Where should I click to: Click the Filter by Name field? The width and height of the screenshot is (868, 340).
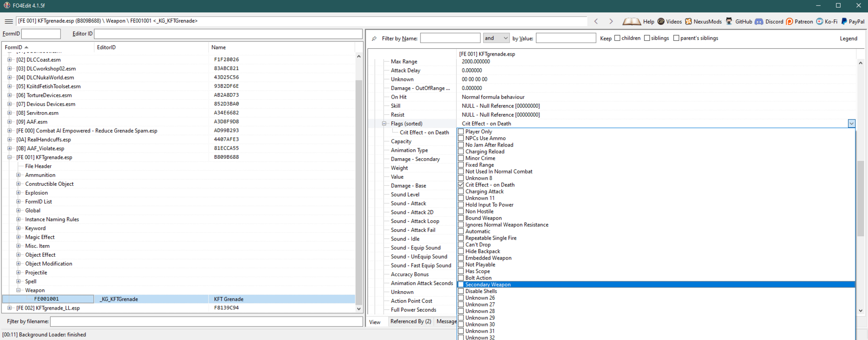[x=450, y=38]
